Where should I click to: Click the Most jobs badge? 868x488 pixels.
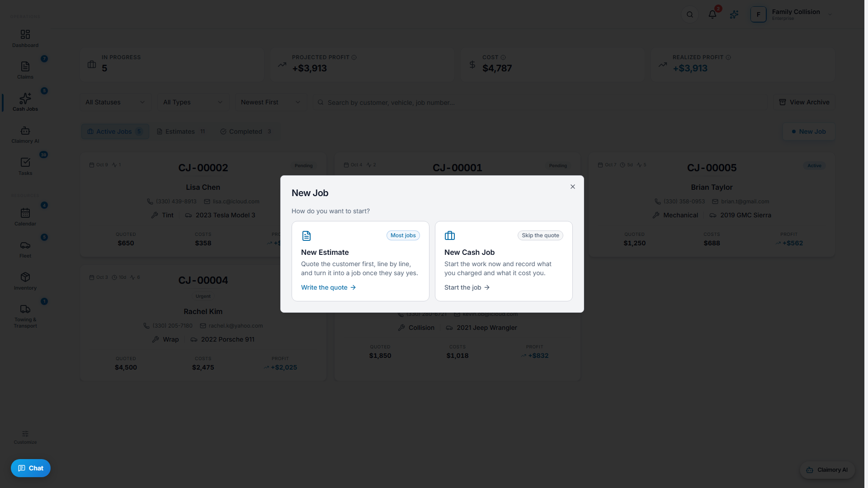click(x=403, y=235)
